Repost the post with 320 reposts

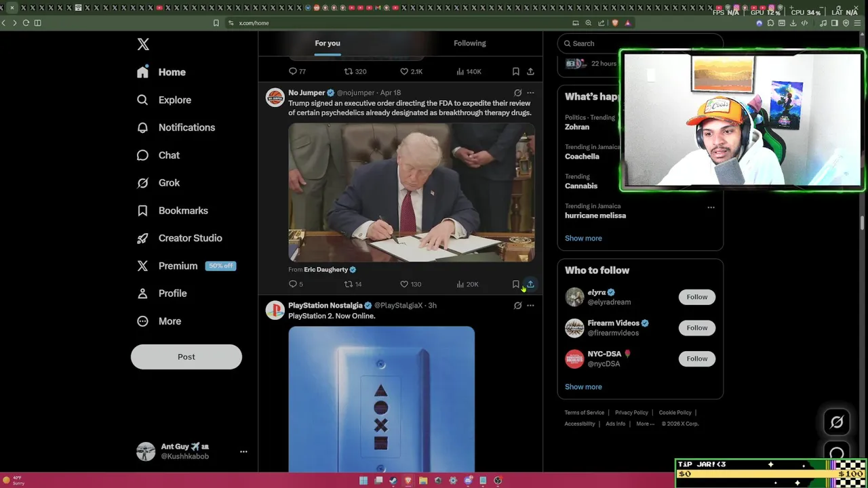[355, 71]
